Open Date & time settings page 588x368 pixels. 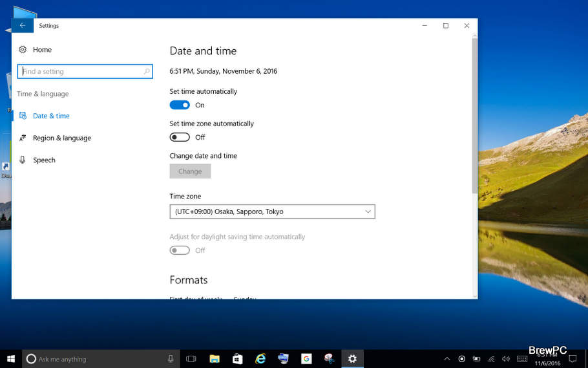51,116
